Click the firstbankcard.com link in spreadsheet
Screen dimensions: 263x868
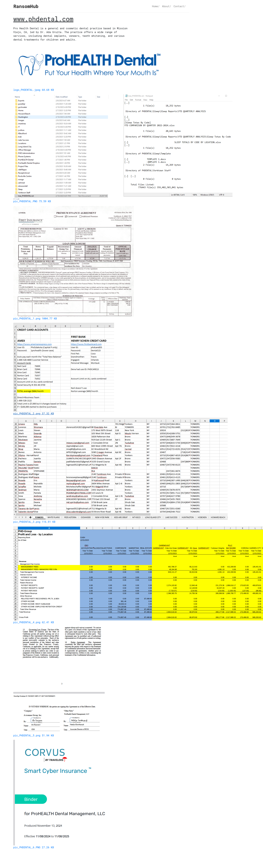pos(86,344)
